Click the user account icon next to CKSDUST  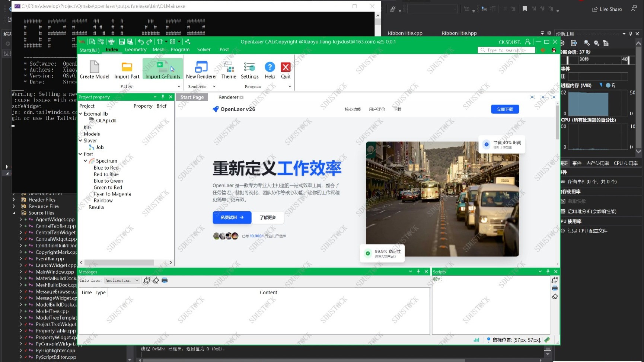click(527, 42)
